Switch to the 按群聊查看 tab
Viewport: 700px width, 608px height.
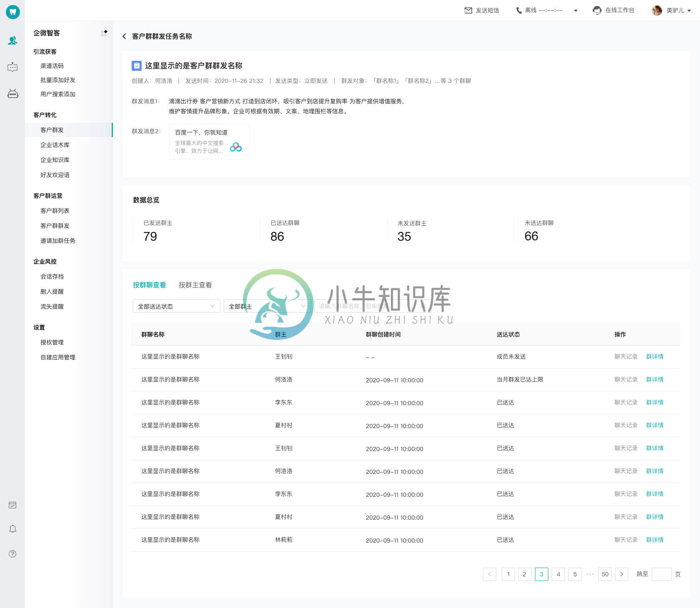(150, 285)
